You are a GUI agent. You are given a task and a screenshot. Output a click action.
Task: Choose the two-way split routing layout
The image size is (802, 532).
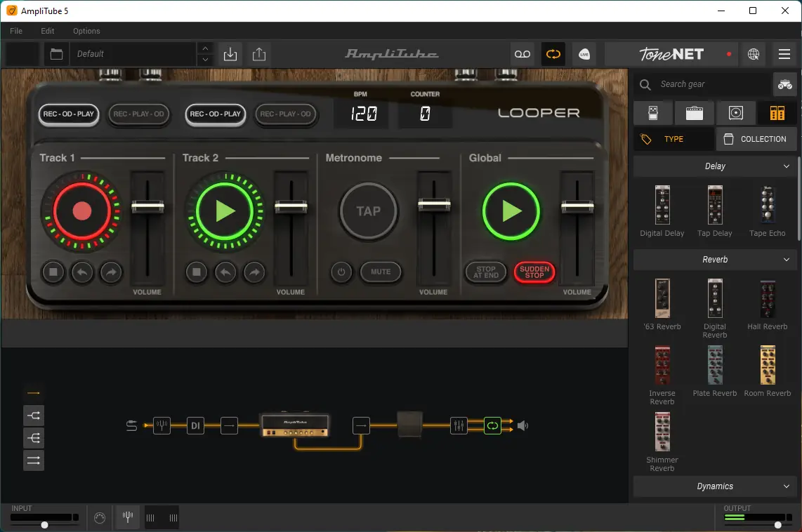click(34, 415)
